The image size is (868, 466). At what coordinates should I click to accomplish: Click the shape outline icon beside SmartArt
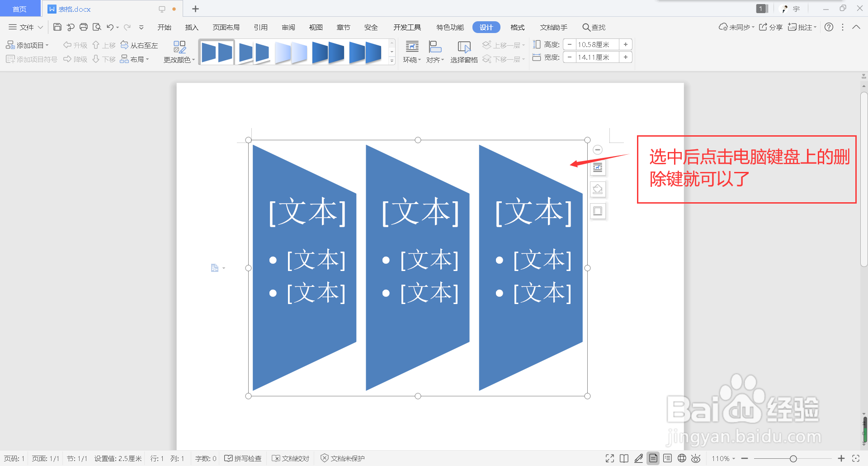pyautogui.click(x=598, y=211)
